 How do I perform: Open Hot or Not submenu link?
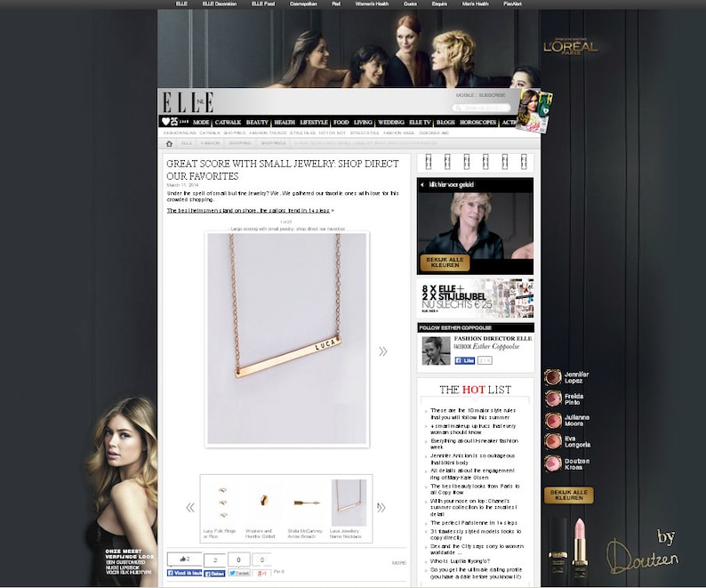pos(333,133)
